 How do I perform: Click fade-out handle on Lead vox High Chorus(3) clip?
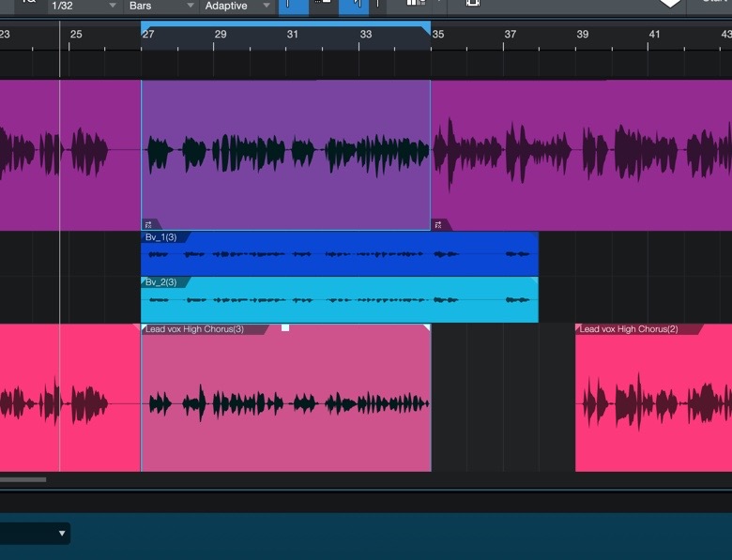tap(427, 328)
